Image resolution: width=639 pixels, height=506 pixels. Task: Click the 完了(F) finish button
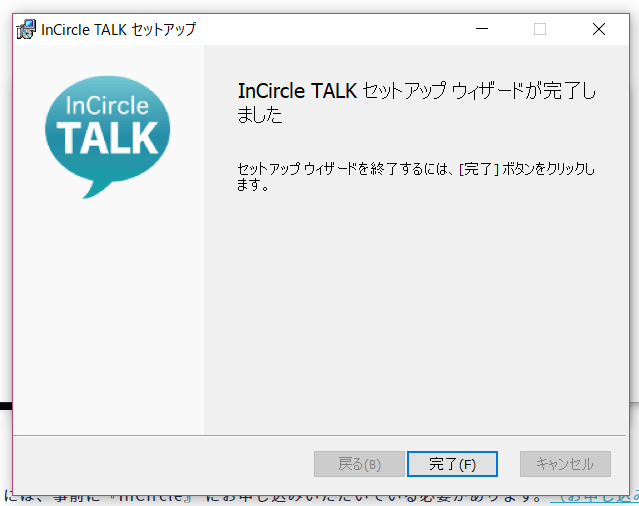(x=452, y=464)
